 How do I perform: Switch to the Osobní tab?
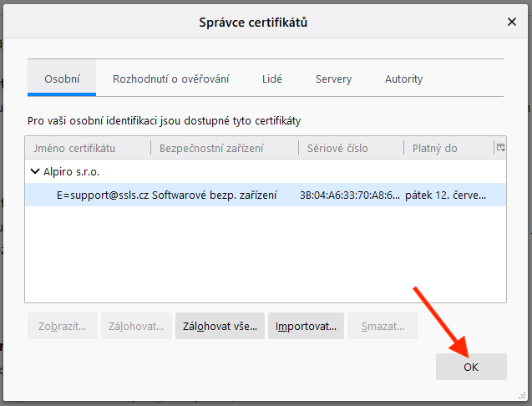61,79
